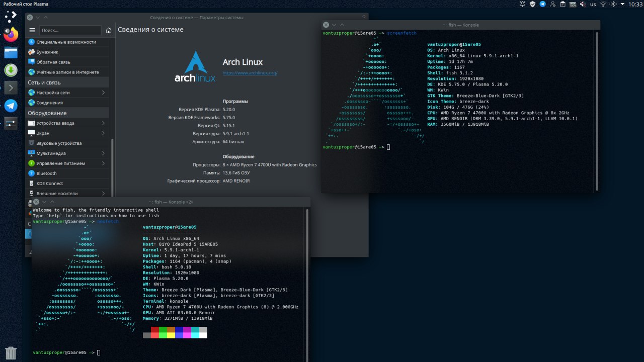Viewport: 644px width, 362px height.
Task: Click the red color block in neofetch output
Action: point(154,329)
